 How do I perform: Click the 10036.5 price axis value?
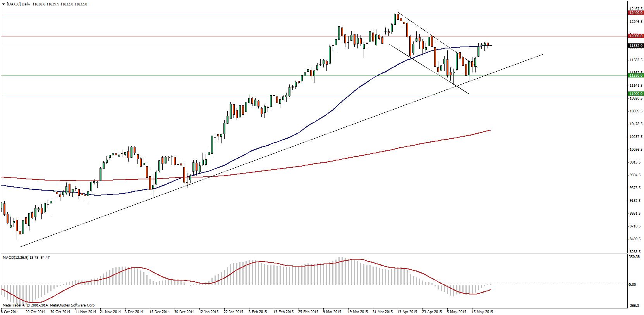(x=637, y=150)
